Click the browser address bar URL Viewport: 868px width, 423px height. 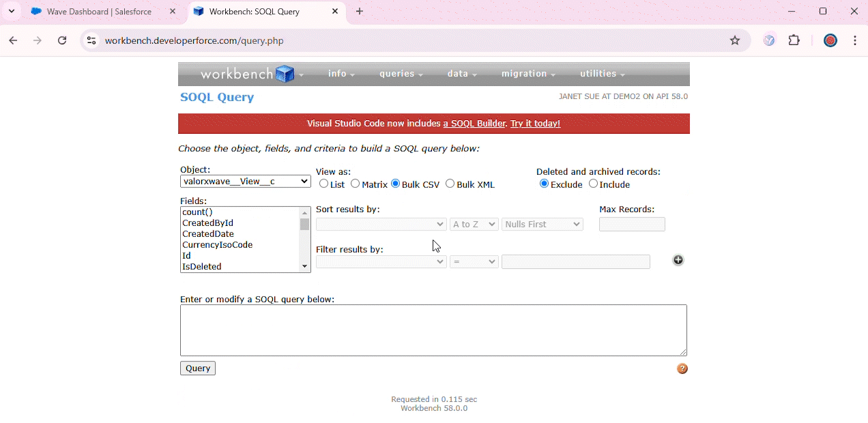click(x=194, y=40)
